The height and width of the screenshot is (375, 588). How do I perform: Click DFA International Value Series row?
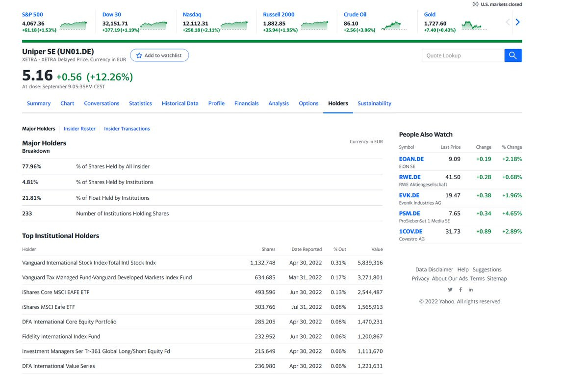pos(203,366)
